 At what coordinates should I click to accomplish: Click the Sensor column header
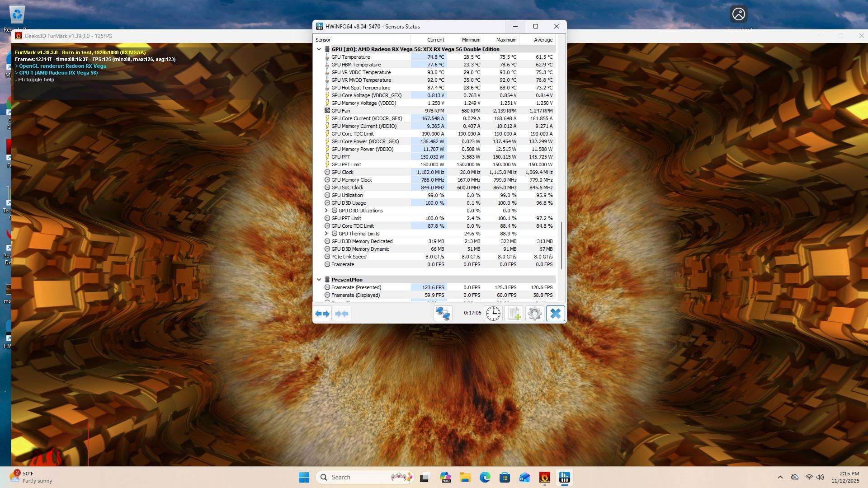(x=362, y=40)
